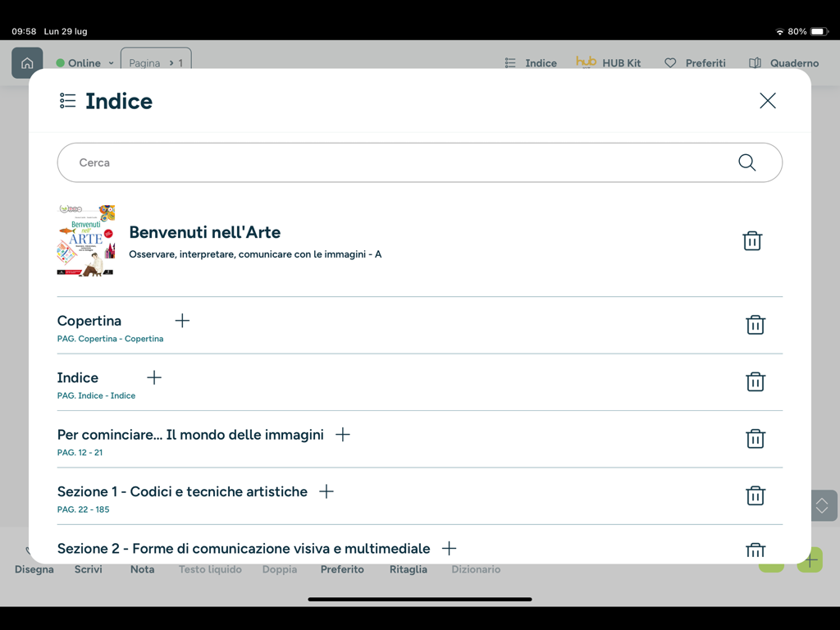This screenshot has width=840, height=630.
Task: Tap the trash icon for Indice row
Action: [x=756, y=381]
